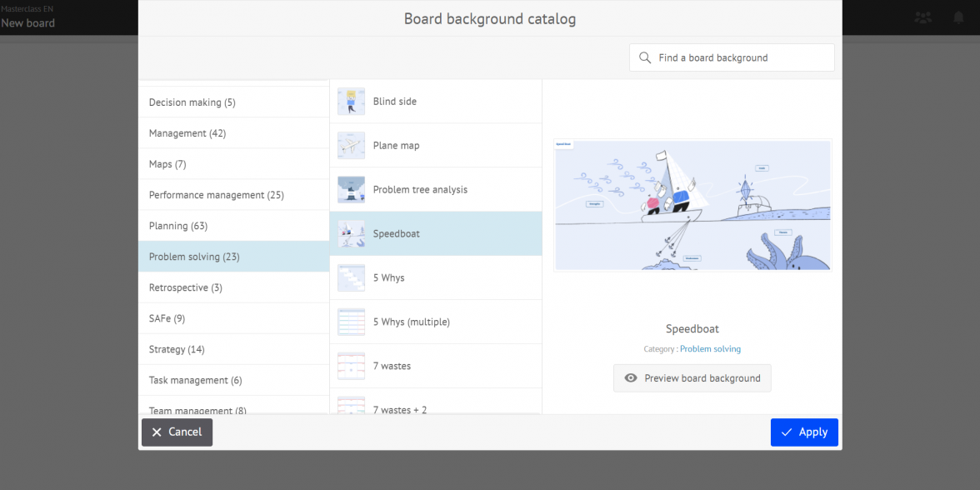This screenshot has height=490, width=980.
Task: Follow the Problem solving category link
Action: pyautogui.click(x=710, y=349)
